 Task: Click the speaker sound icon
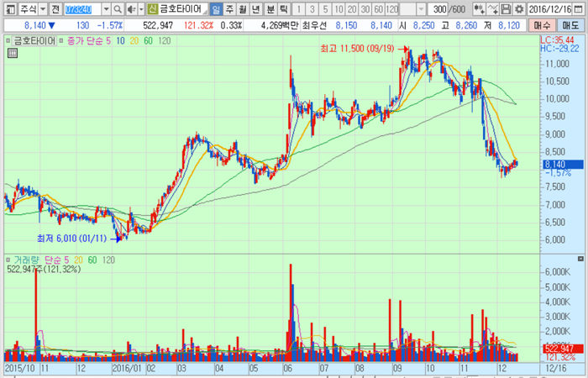pyautogui.click(x=131, y=9)
